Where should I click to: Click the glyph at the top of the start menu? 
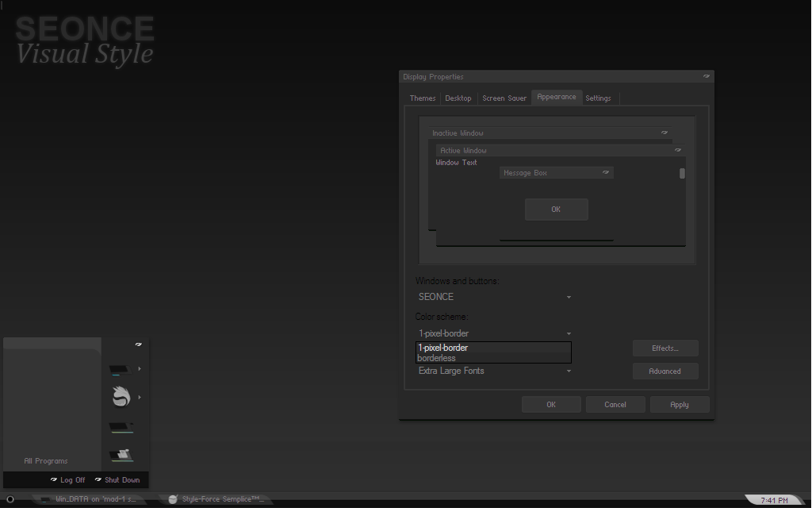point(138,344)
